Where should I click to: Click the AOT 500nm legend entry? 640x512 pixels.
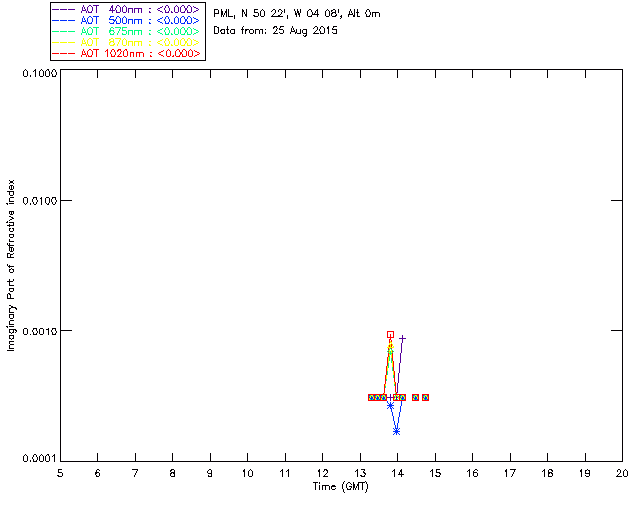click(x=127, y=20)
